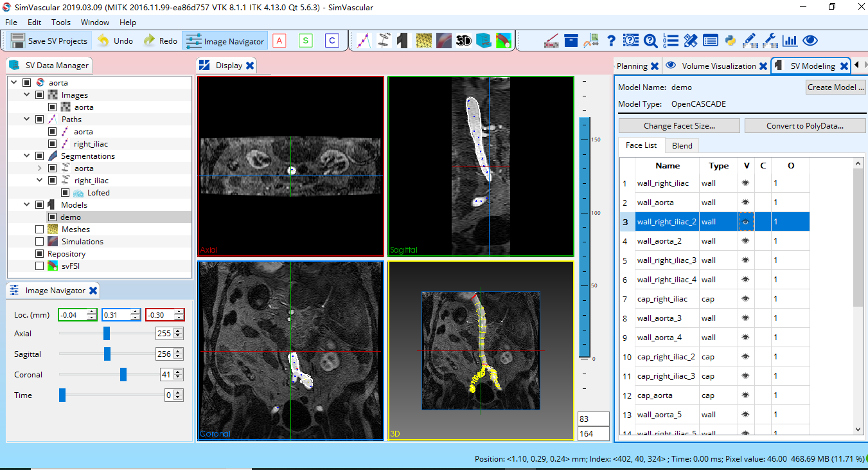The height and width of the screenshot is (470, 868).
Task: Click the Redo button
Action: [x=161, y=41]
